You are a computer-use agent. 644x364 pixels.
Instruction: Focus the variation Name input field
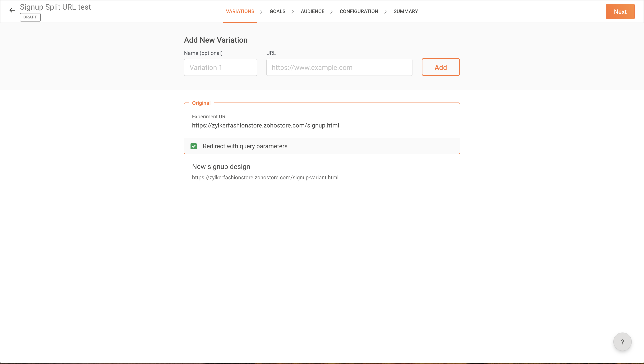click(x=220, y=67)
